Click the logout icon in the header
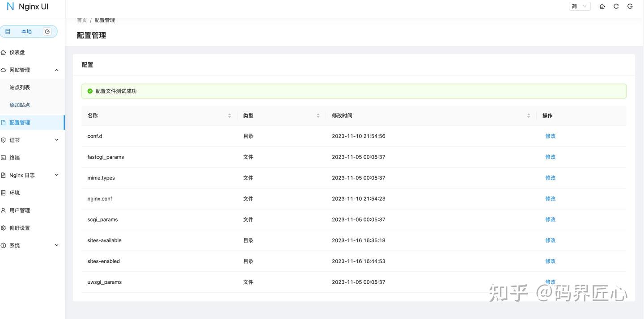Screen dimensions: 644x319 click(630, 6)
